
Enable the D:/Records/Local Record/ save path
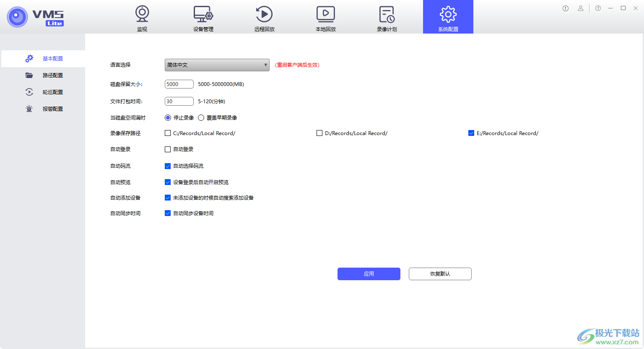coord(319,133)
